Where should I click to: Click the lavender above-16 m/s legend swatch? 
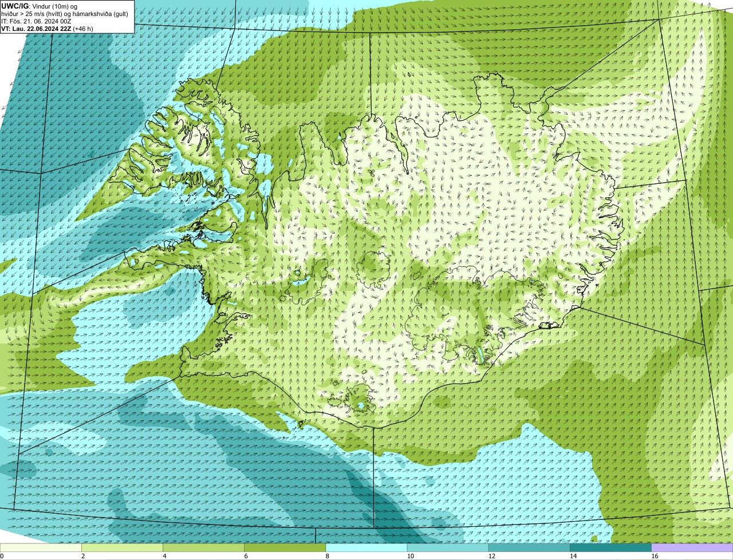click(x=692, y=548)
